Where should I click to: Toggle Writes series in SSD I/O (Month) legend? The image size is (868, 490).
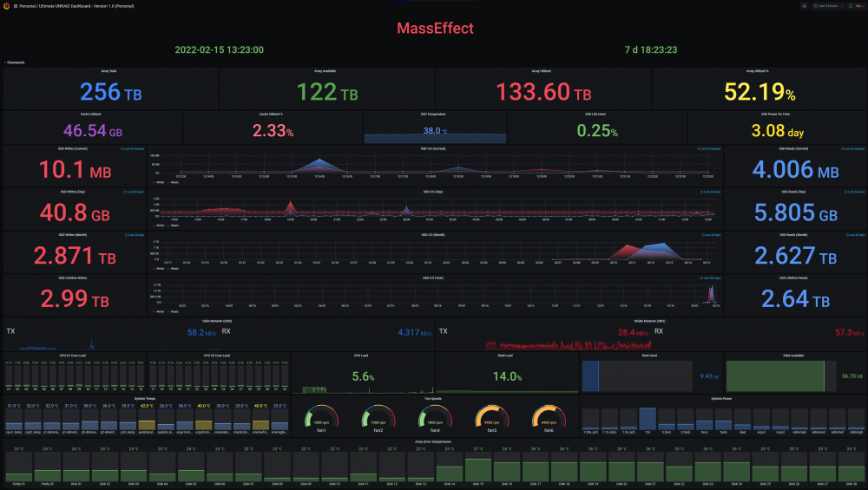[158, 269]
